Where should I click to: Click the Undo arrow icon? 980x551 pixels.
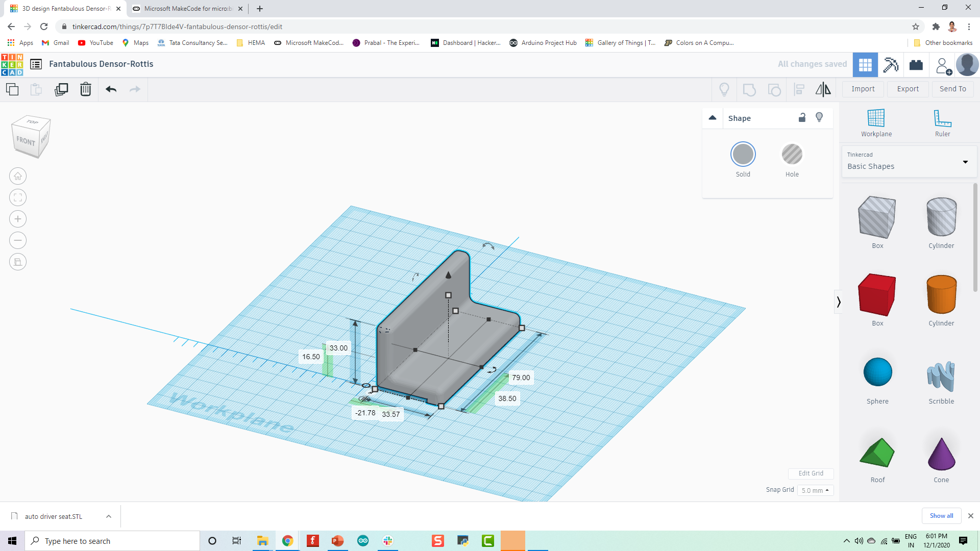[111, 88]
